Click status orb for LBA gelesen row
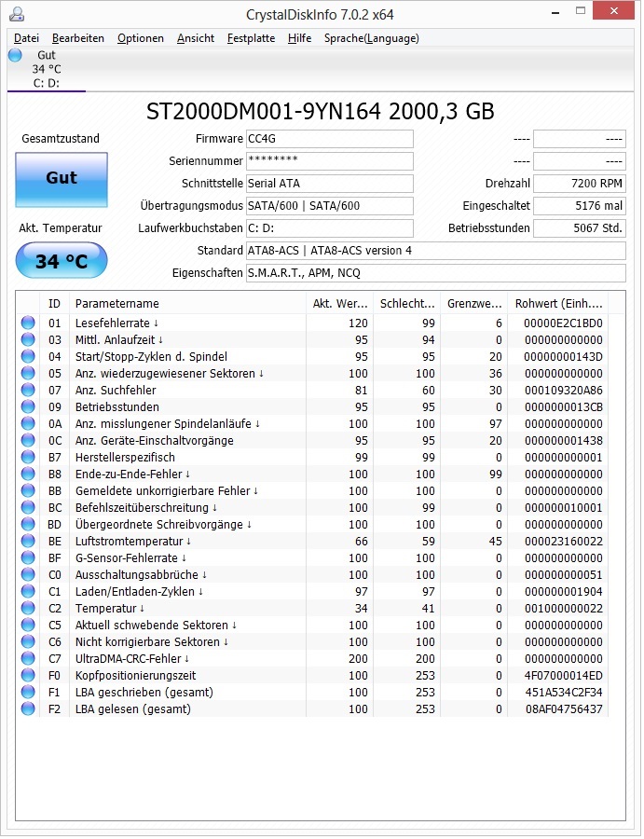644x839 pixels. pyautogui.click(x=28, y=709)
